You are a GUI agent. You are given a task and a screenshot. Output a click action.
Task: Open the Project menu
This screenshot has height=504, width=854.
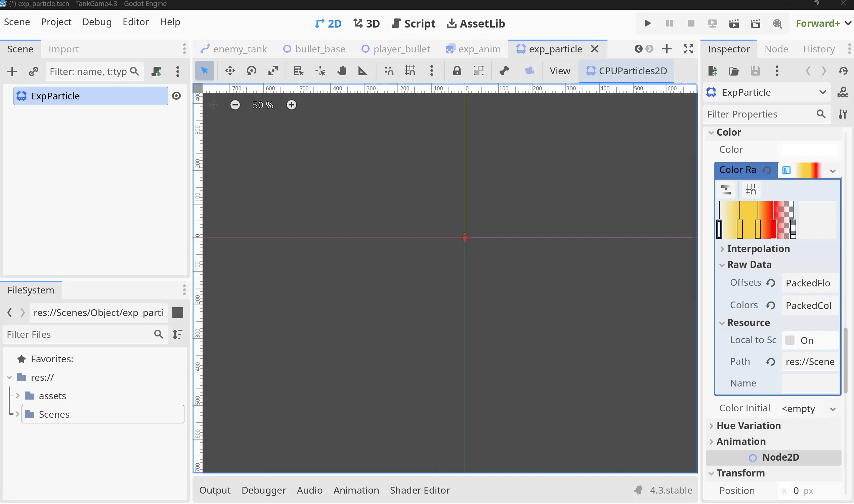coord(56,22)
